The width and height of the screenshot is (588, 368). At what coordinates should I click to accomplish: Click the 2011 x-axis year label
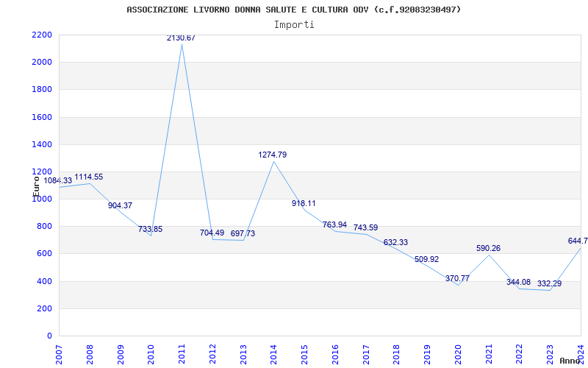tap(182, 355)
